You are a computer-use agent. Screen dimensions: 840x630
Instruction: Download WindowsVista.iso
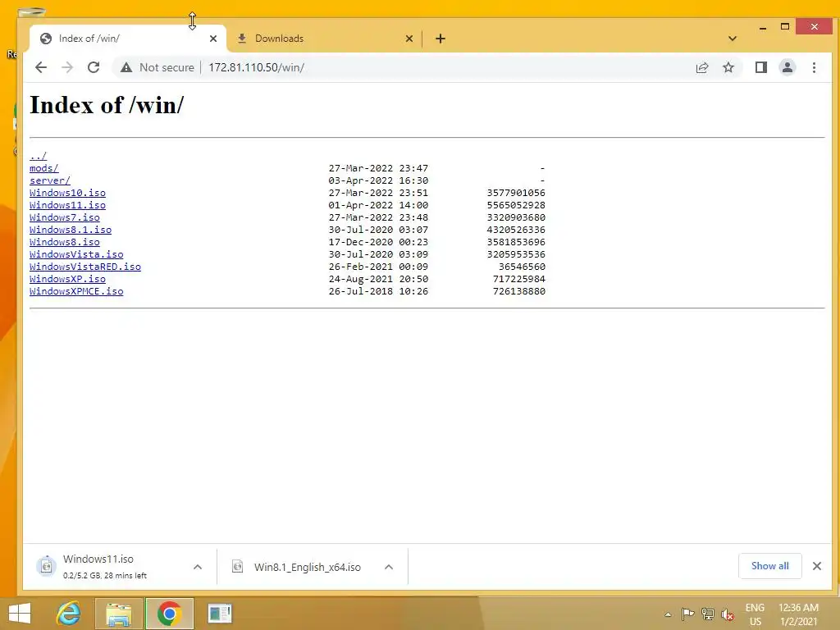pyautogui.click(x=76, y=254)
